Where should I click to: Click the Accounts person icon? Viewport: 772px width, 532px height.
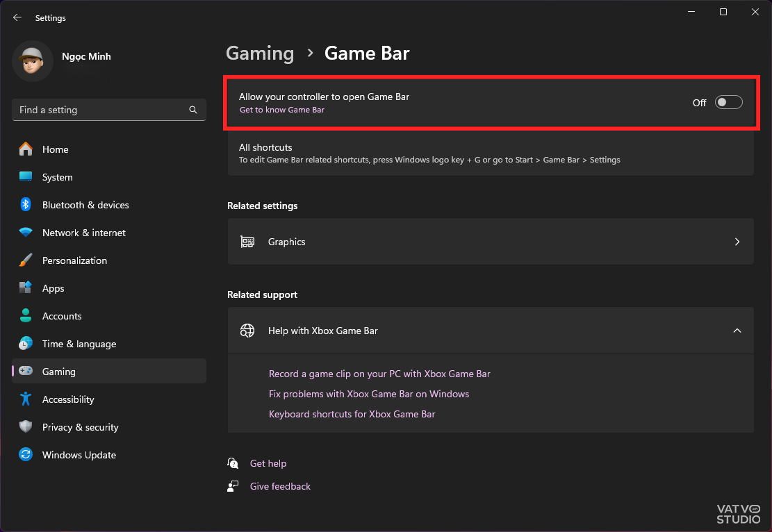pos(26,315)
